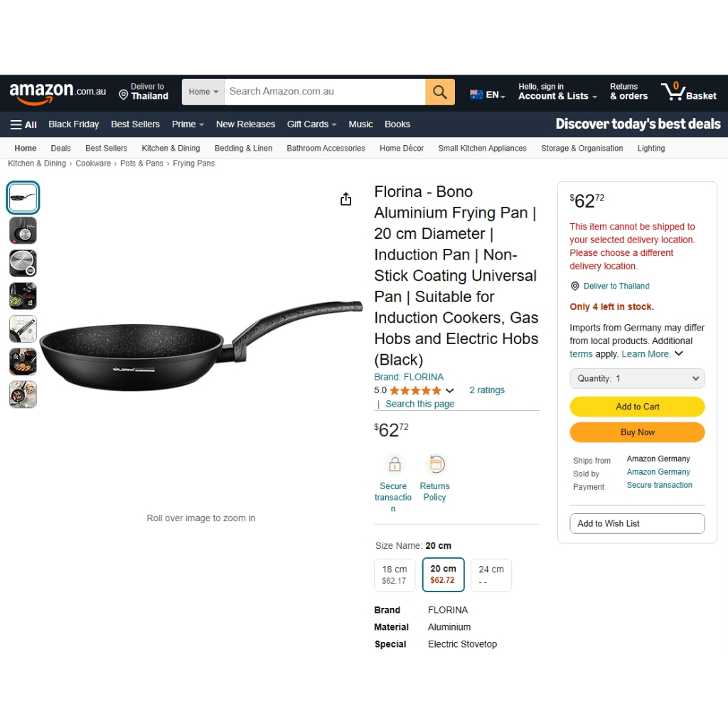Expand the Home search category dropdown
Image resolution: width=728 pixels, height=728 pixels.
click(x=203, y=92)
